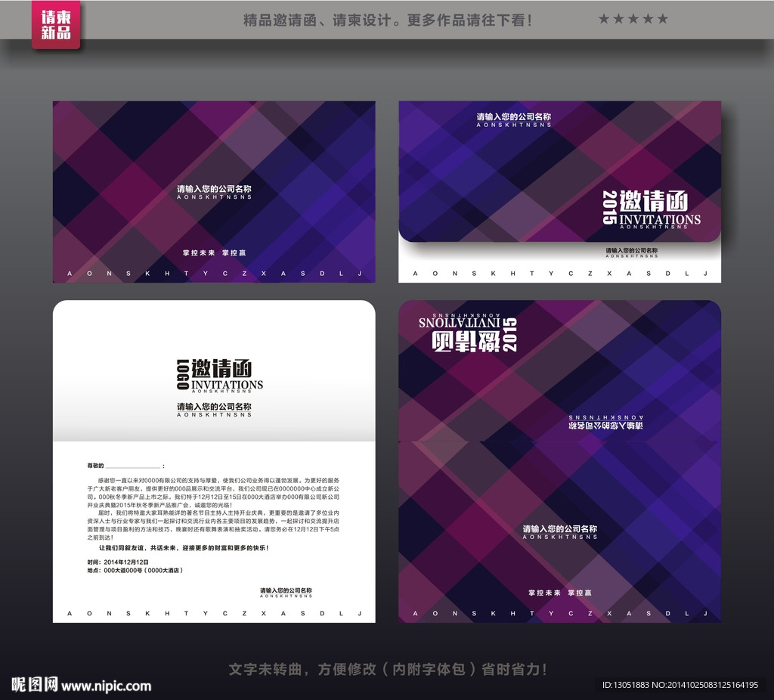
Task: Open the white inner-page card with the letter
Action: click(214, 461)
